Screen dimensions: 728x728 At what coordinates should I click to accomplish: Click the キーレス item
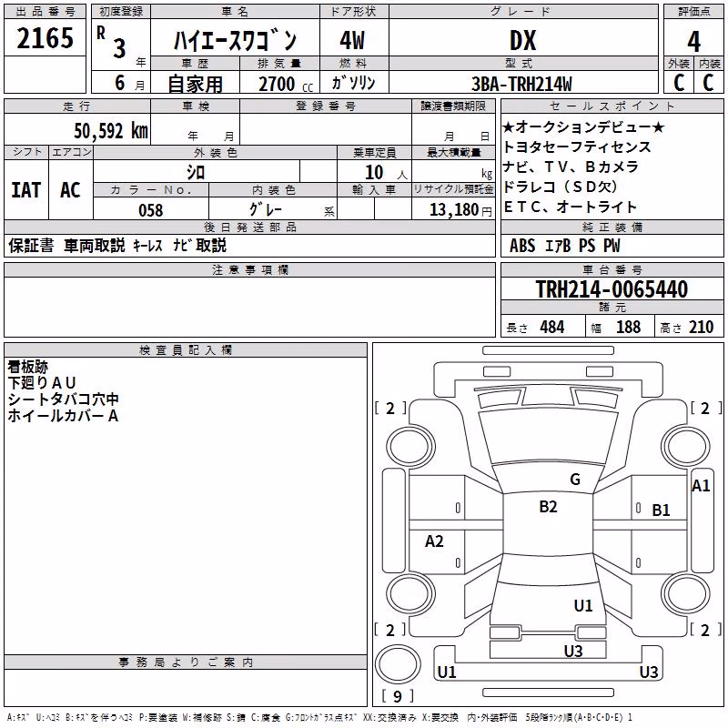(148, 245)
